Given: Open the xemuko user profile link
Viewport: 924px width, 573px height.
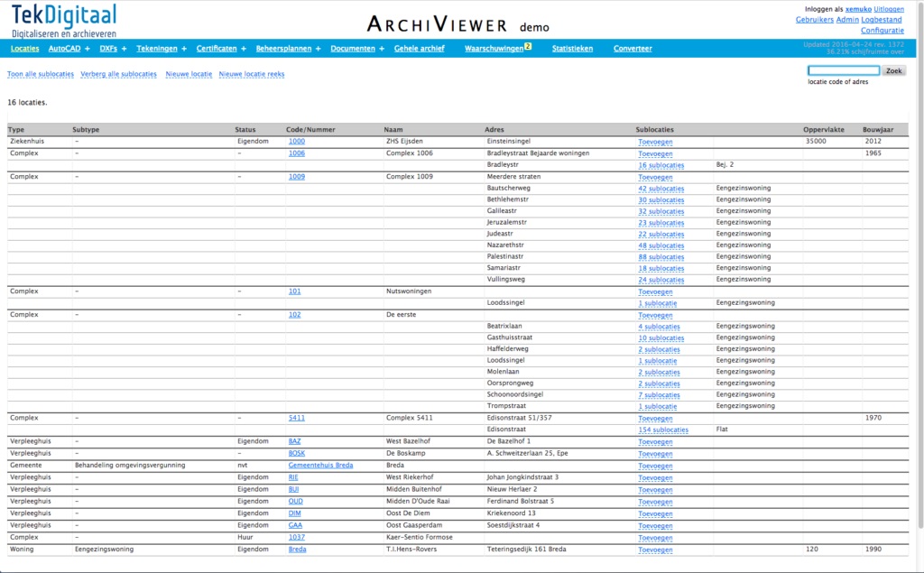Looking at the screenshot, I should click(x=858, y=9).
